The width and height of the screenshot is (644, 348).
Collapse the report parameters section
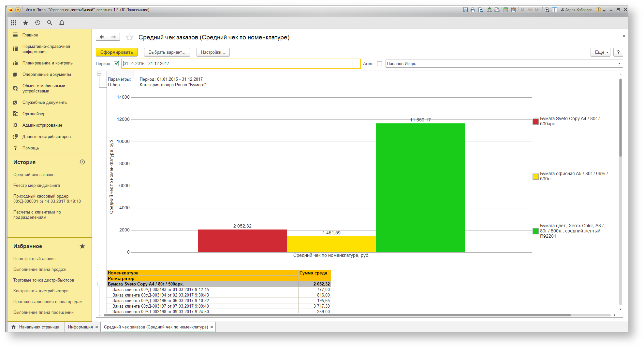pyautogui.click(x=99, y=74)
